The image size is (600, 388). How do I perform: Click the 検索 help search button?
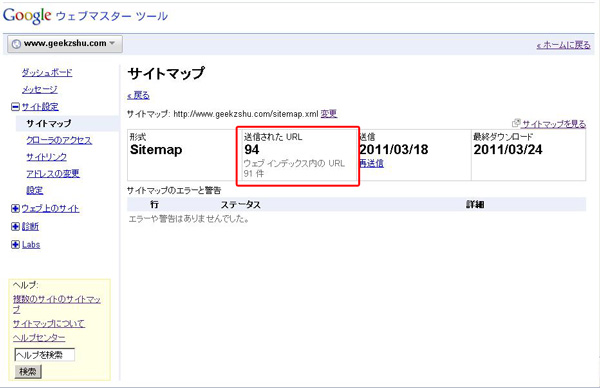(x=28, y=372)
